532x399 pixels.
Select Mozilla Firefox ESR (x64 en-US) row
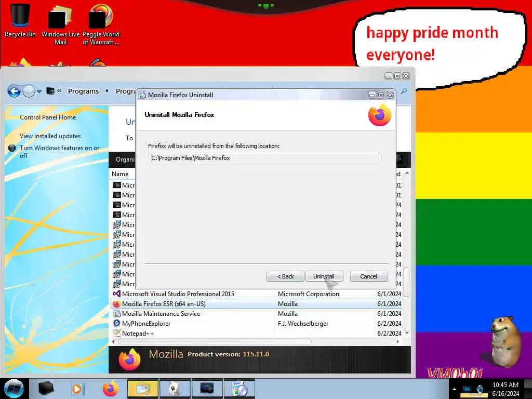click(257, 303)
